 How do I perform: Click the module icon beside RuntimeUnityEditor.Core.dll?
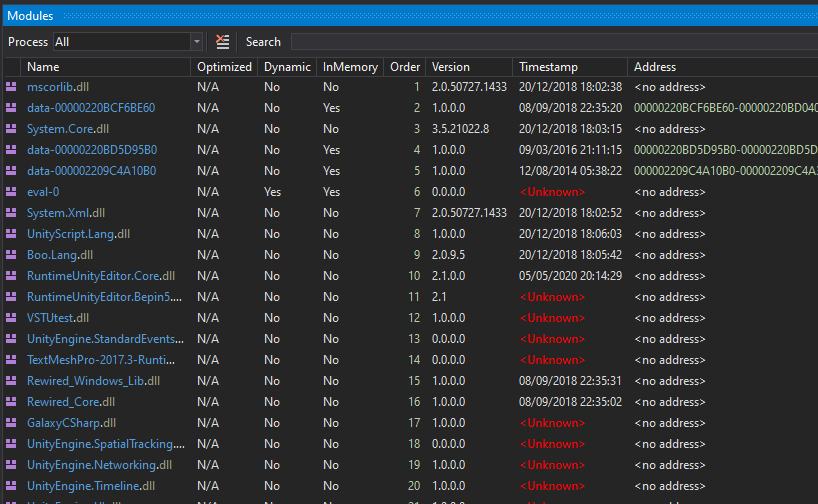pos(11,275)
